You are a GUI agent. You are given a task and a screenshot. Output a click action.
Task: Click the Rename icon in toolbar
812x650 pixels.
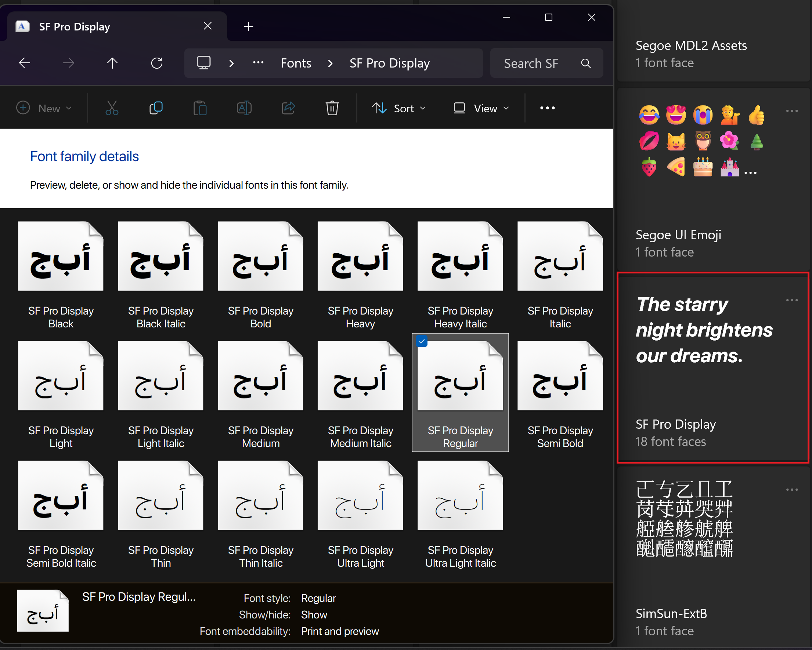tap(244, 108)
